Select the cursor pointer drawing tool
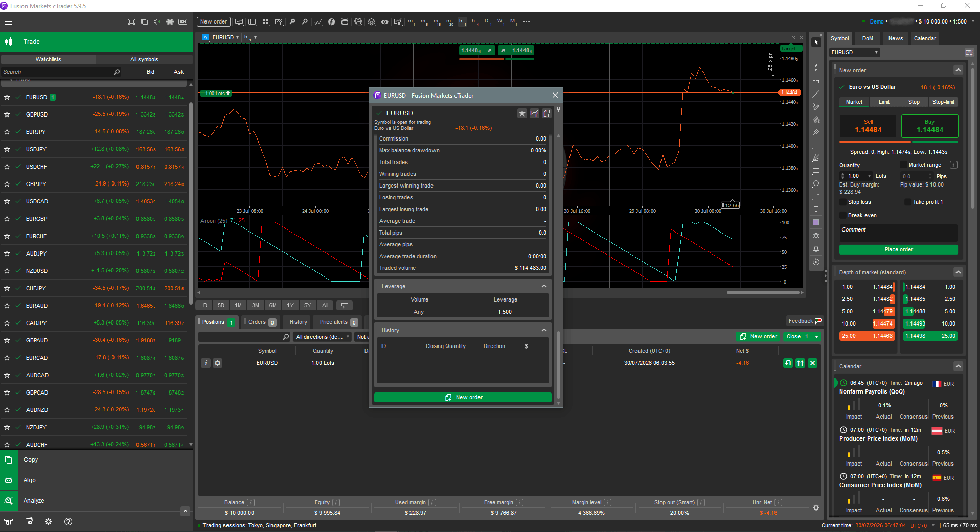This screenshot has height=532, width=980. pos(816,42)
